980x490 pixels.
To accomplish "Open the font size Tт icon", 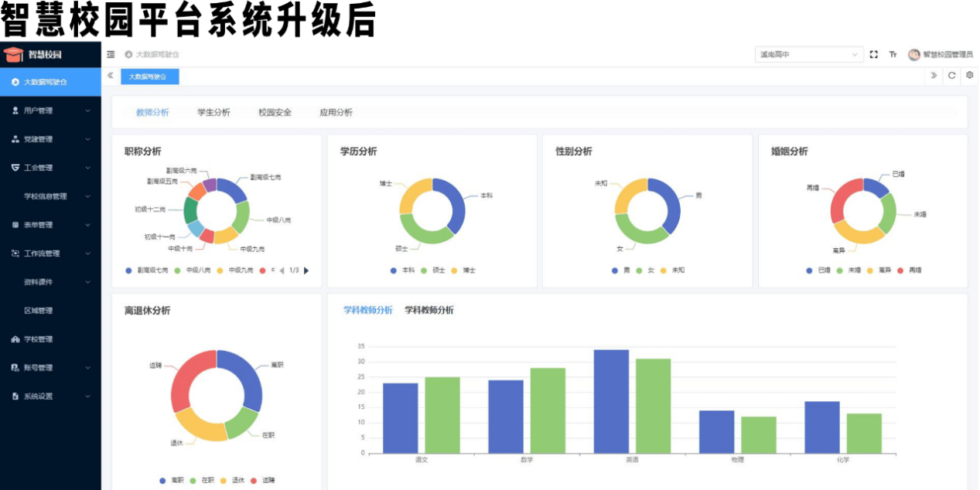I will 893,55.
